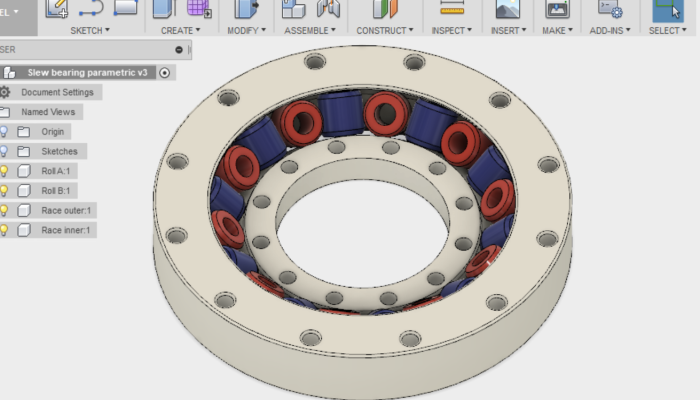Screen dimensions: 700x400
Task: Click the 3D Print icon in MAKE
Action: 557,8
